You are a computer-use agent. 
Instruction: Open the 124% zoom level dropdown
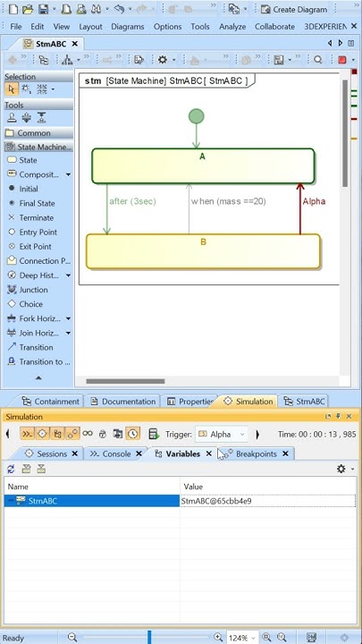(242, 638)
